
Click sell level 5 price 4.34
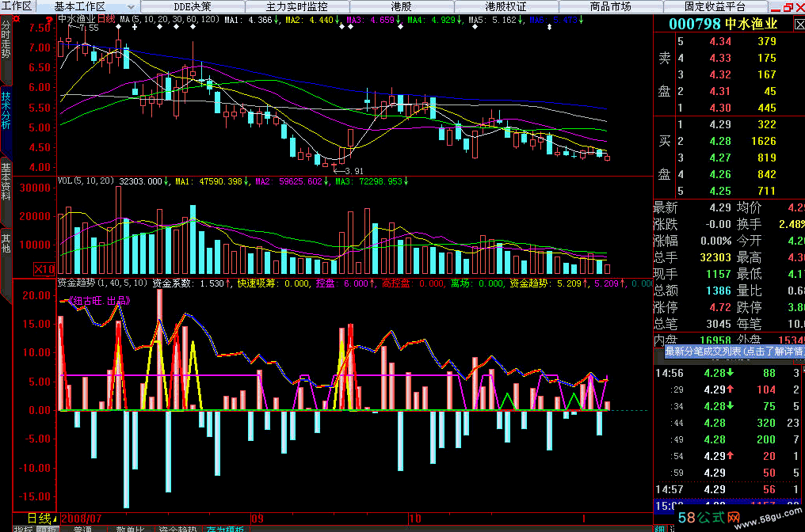pos(719,41)
